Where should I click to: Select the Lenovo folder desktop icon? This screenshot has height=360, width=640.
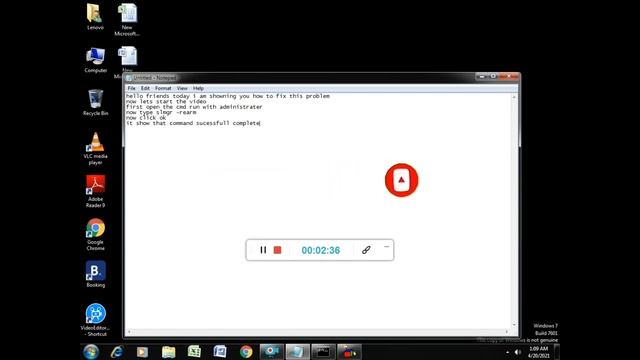coord(95,17)
